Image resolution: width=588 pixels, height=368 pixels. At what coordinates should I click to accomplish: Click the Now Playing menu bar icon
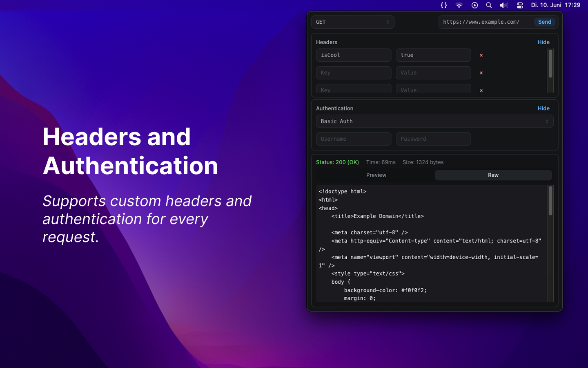click(x=474, y=5)
